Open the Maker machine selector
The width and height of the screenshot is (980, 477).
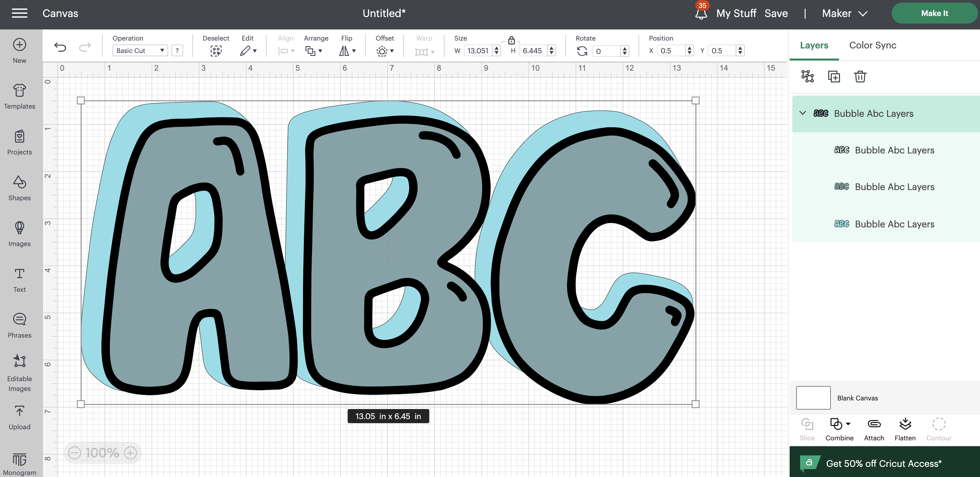(x=845, y=13)
